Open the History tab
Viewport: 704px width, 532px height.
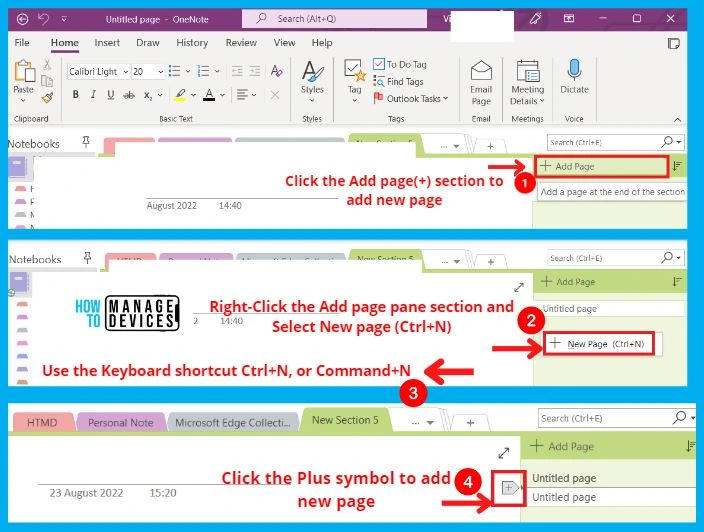tap(192, 43)
